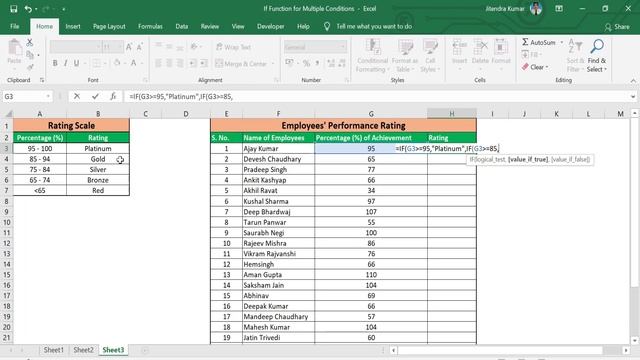Open the File tab
The image size is (640, 360).
tap(15, 26)
